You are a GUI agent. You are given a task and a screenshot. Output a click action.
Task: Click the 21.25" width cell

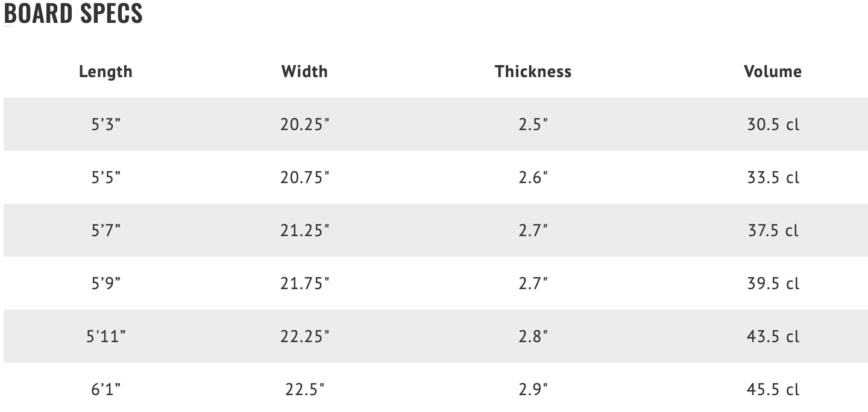[x=304, y=231]
